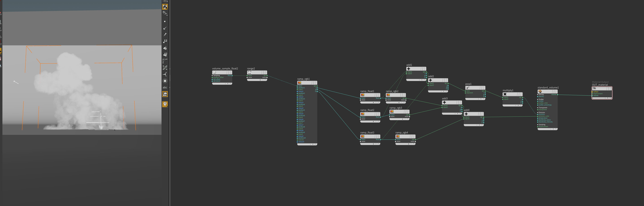Viewport: 644px width, 206px height.
Task: Click the multiply1 node's X icon
Action: point(505,94)
